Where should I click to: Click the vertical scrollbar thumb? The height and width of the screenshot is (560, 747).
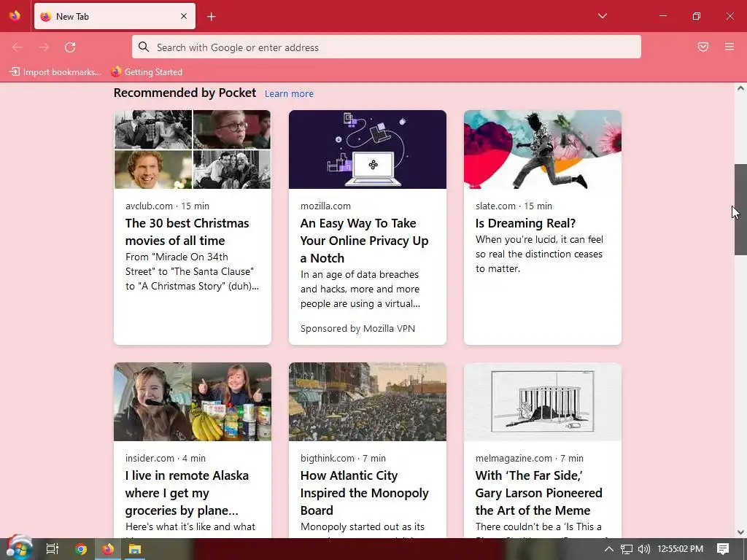[740, 209]
